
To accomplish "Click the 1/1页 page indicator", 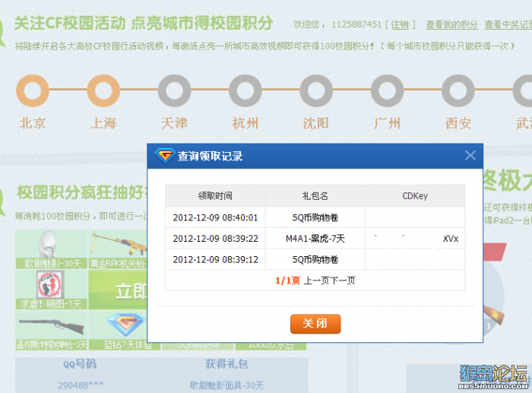I will 288,280.
